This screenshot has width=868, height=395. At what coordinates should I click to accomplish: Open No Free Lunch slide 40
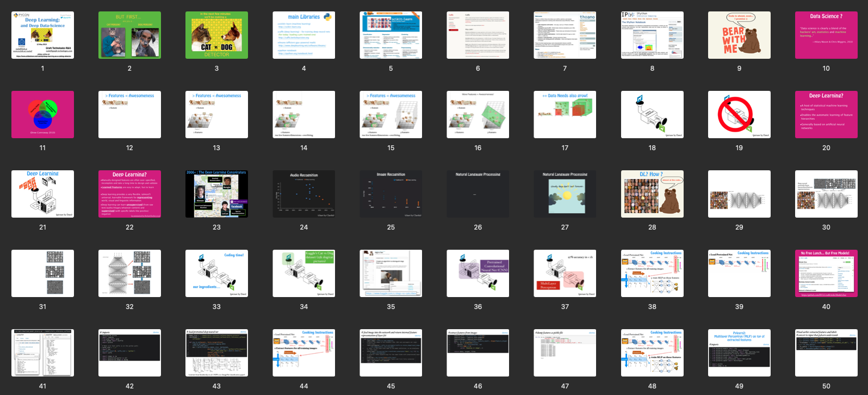[x=826, y=273]
